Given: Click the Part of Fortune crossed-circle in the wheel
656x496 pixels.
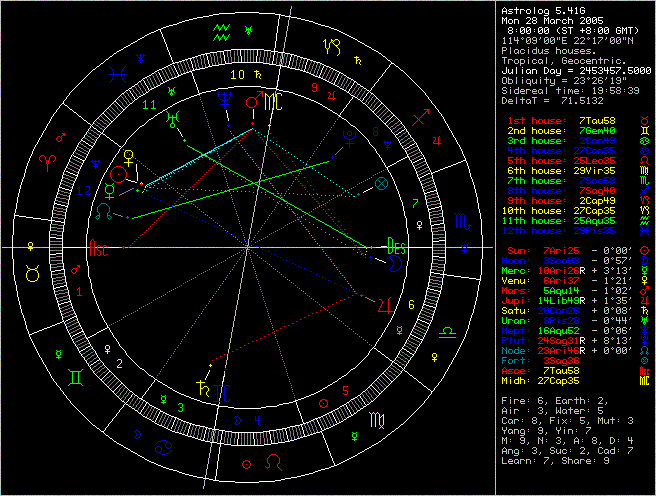Looking at the screenshot, I should click(381, 184).
